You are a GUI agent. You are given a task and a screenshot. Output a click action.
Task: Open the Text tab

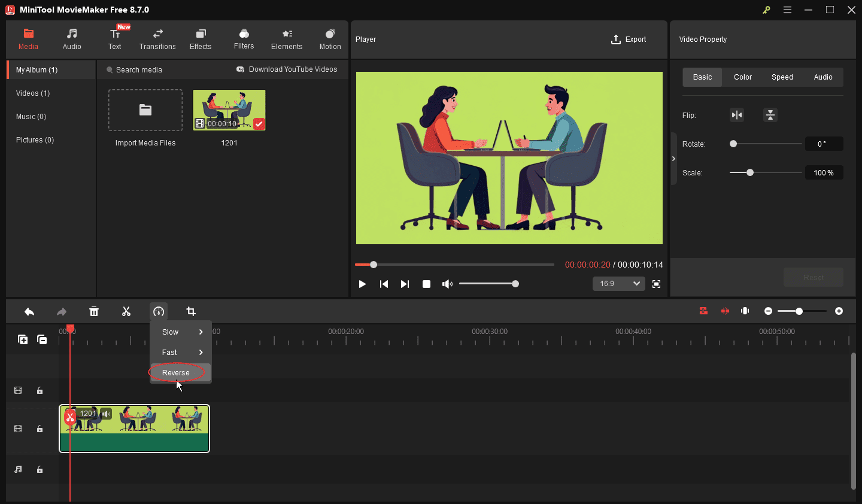(115, 40)
